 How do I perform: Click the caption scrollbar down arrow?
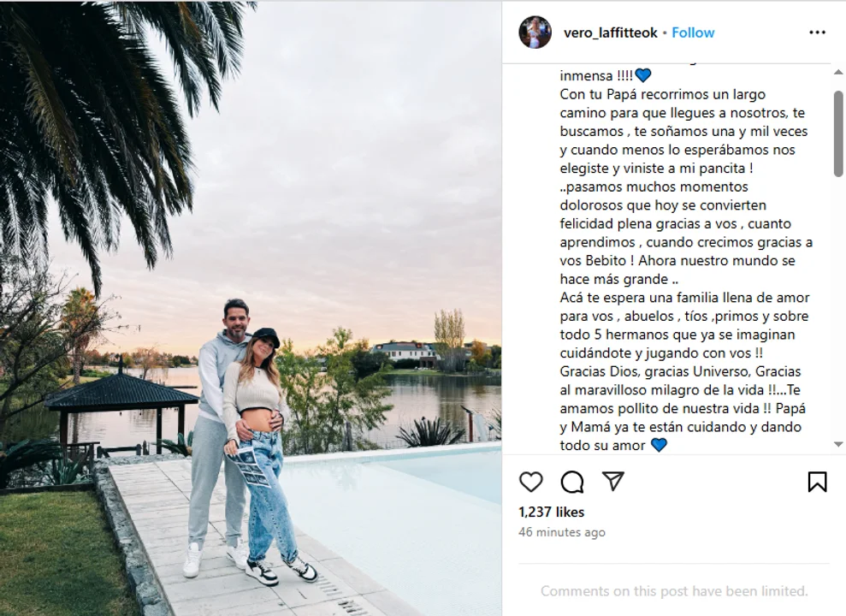pyautogui.click(x=838, y=445)
